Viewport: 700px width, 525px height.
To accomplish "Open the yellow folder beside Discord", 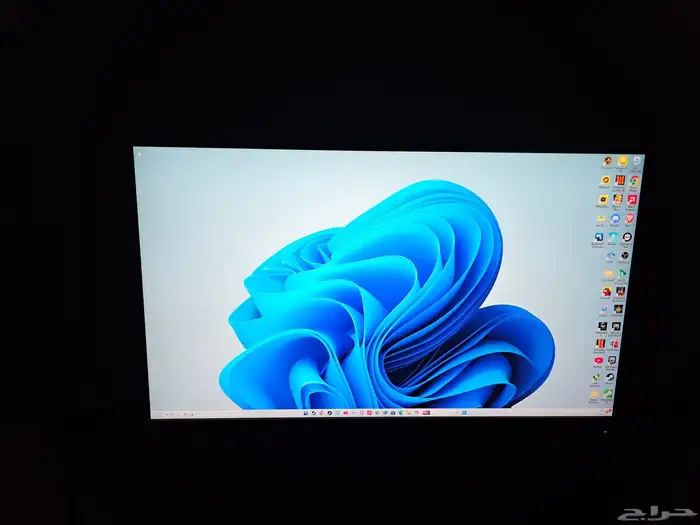I will (x=601, y=218).
